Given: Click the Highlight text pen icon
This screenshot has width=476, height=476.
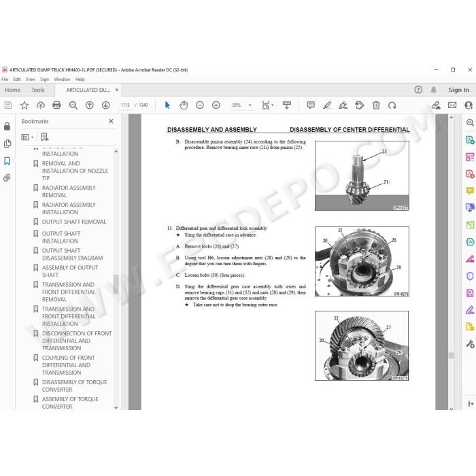Looking at the screenshot, I should click(x=327, y=105).
